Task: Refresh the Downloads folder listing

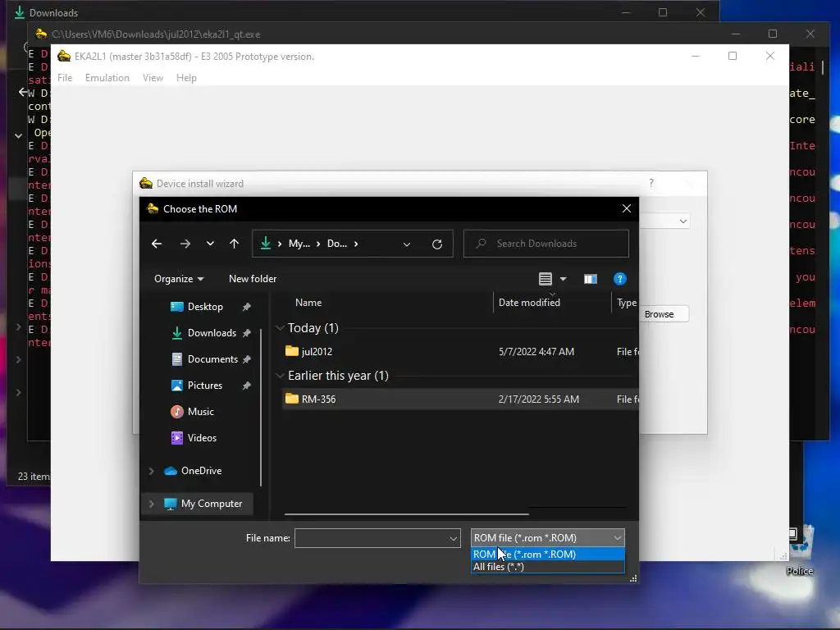Action: pos(437,244)
